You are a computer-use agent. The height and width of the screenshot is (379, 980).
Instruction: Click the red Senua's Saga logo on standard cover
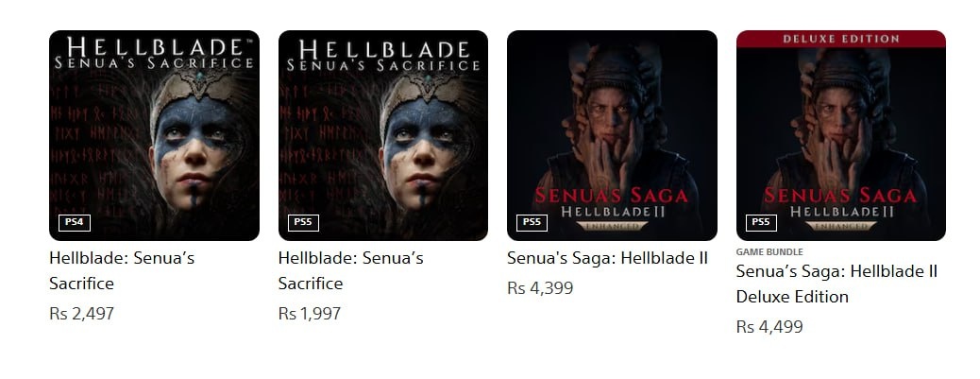tap(612, 195)
